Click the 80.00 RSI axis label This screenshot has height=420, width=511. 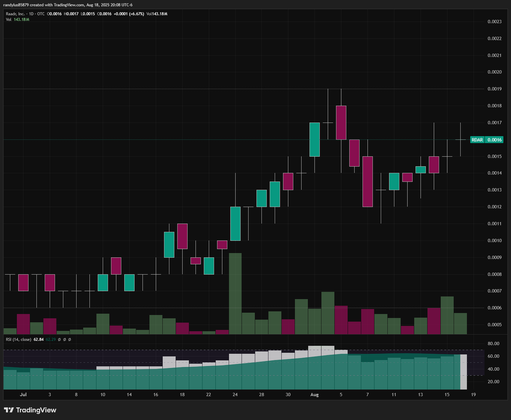click(x=494, y=343)
